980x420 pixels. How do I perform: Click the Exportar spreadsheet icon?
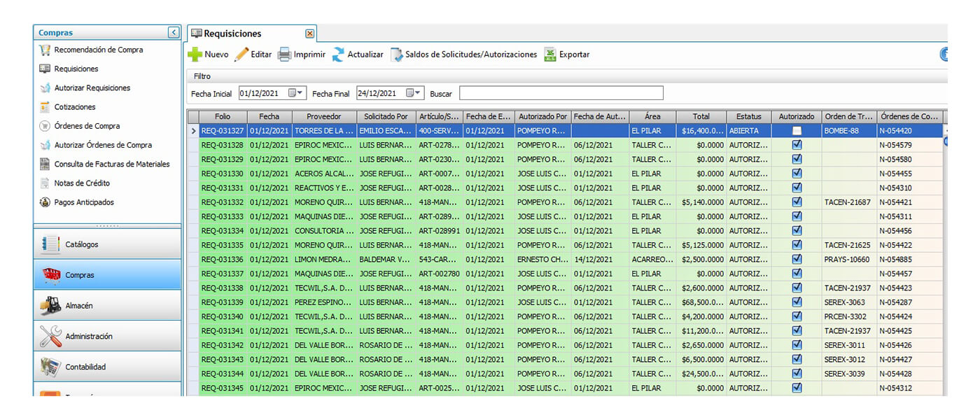coord(550,55)
